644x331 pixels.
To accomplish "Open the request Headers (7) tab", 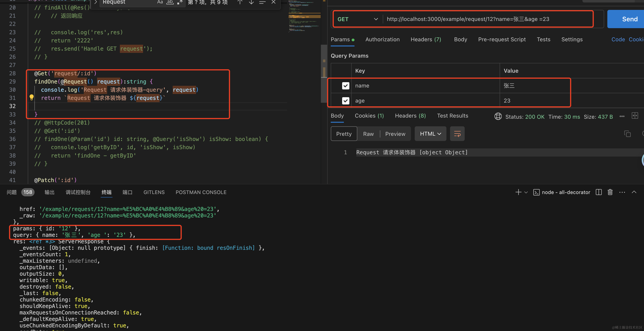I will click(426, 40).
